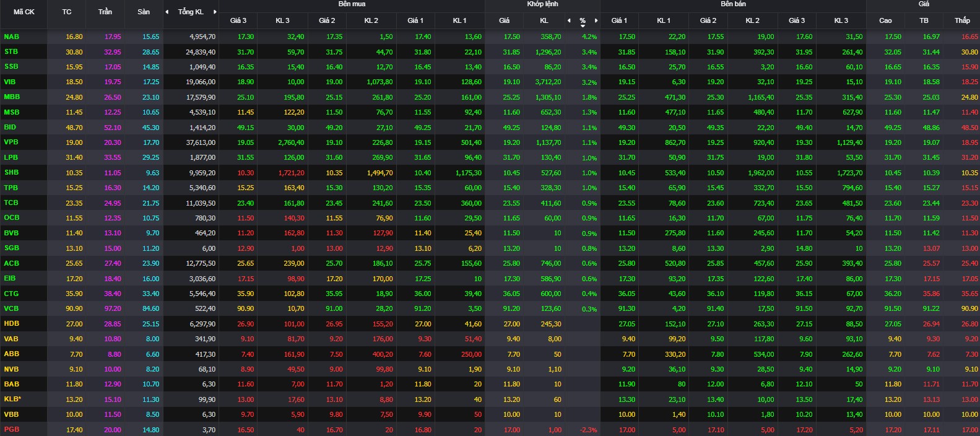Click VCB's ceiling price 97.20
The image size is (980, 436).
(113, 308)
